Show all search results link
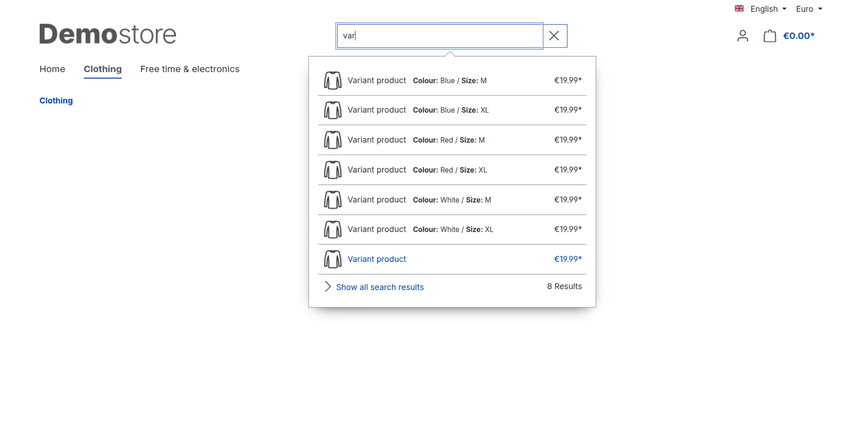 380,287
